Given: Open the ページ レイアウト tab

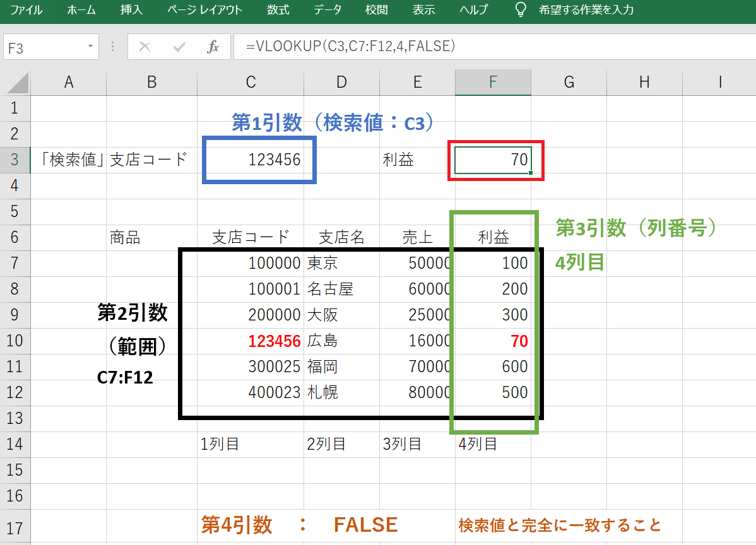Looking at the screenshot, I should point(205,9).
